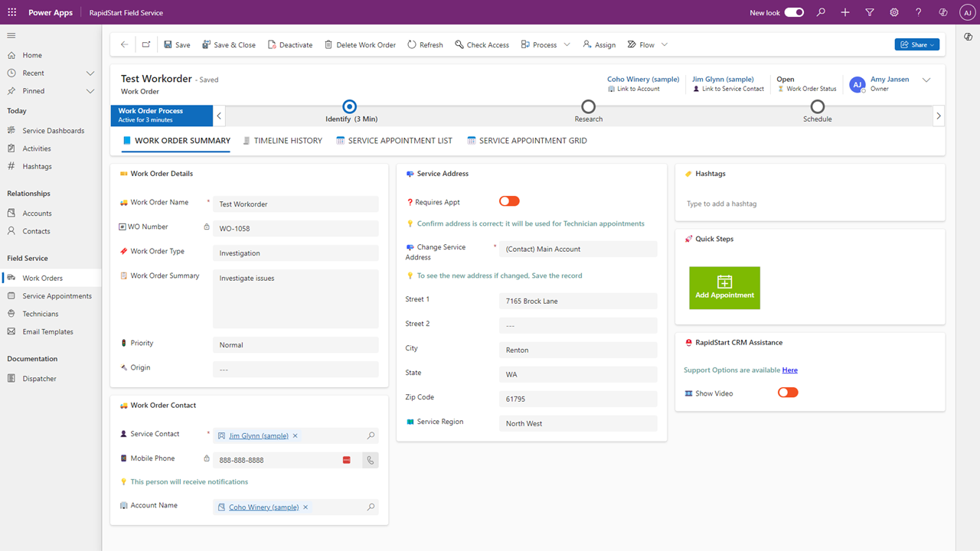Click the phone call icon beside Mobile Phone
Image resolution: width=980 pixels, height=551 pixels.
371,460
